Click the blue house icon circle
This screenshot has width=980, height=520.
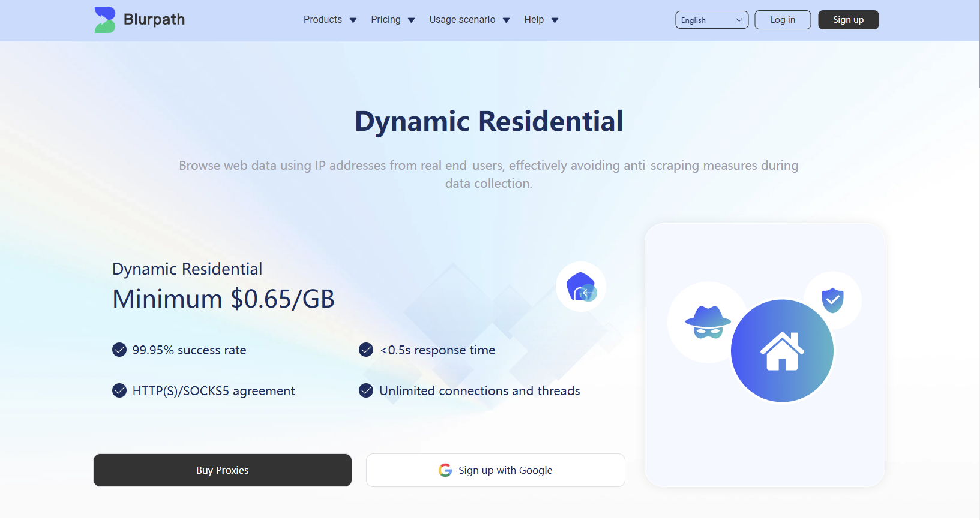782,351
